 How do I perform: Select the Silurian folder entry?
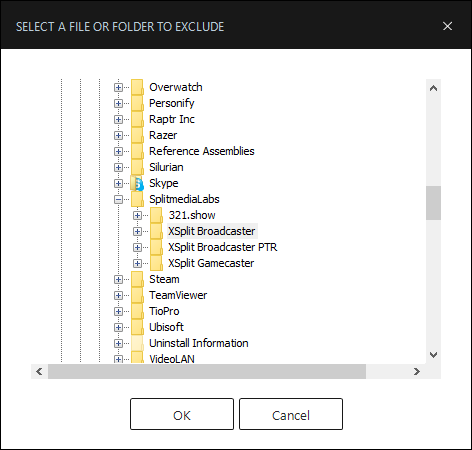[x=166, y=167]
